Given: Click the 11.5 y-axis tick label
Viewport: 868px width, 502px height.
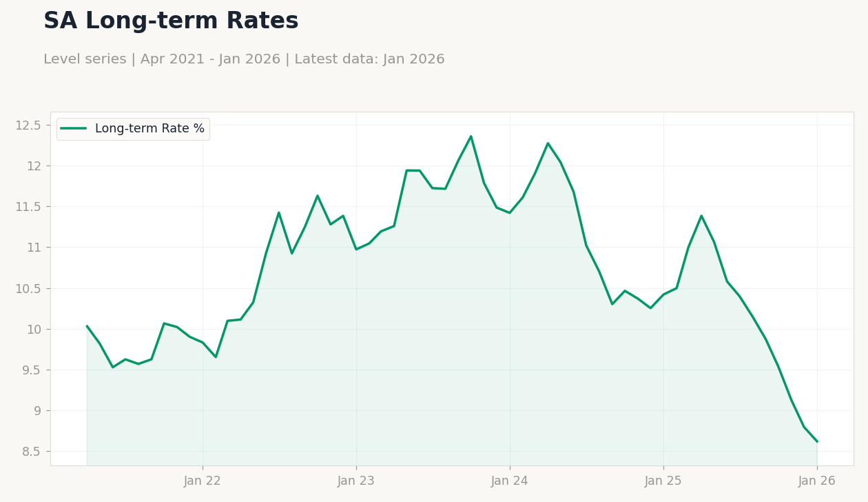Looking at the screenshot, I should coord(28,207).
